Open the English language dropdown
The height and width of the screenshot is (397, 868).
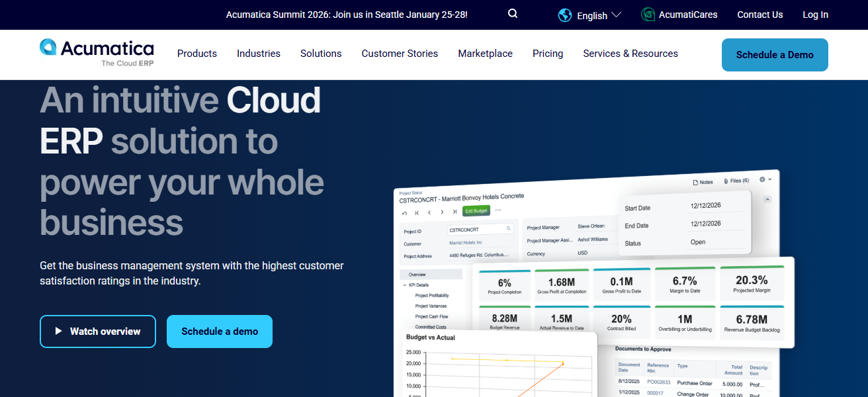coord(599,15)
